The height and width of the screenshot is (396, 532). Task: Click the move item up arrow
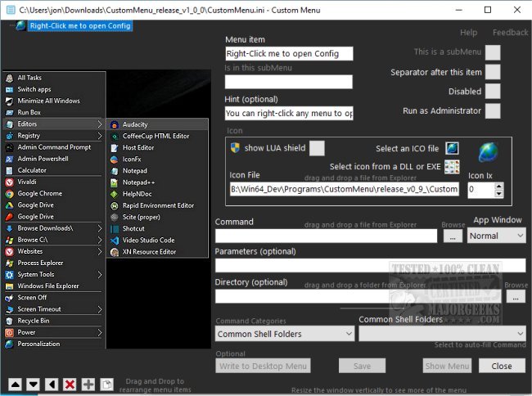tap(15, 384)
